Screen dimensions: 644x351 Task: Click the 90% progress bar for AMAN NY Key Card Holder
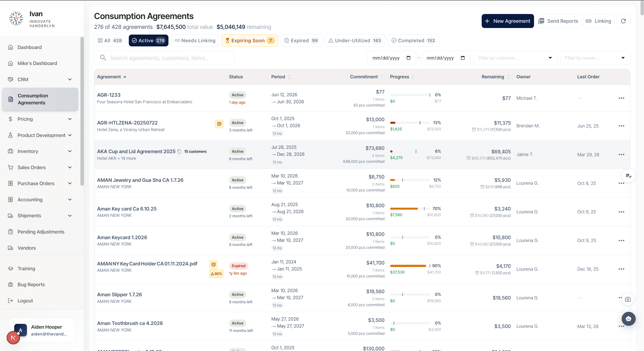(x=410, y=266)
